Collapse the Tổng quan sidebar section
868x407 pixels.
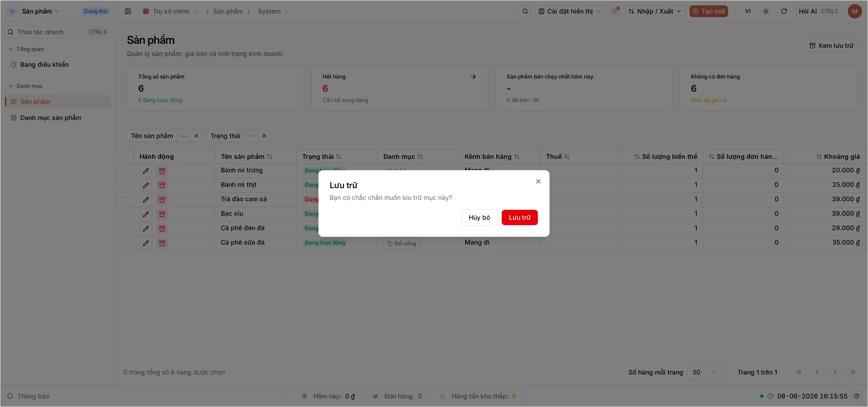click(26, 49)
